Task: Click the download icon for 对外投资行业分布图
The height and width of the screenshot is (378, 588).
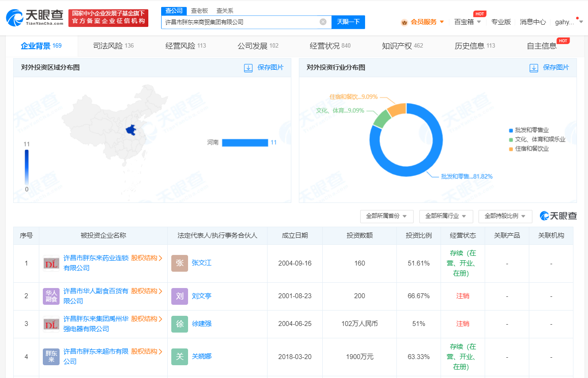Action: [534, 68]
